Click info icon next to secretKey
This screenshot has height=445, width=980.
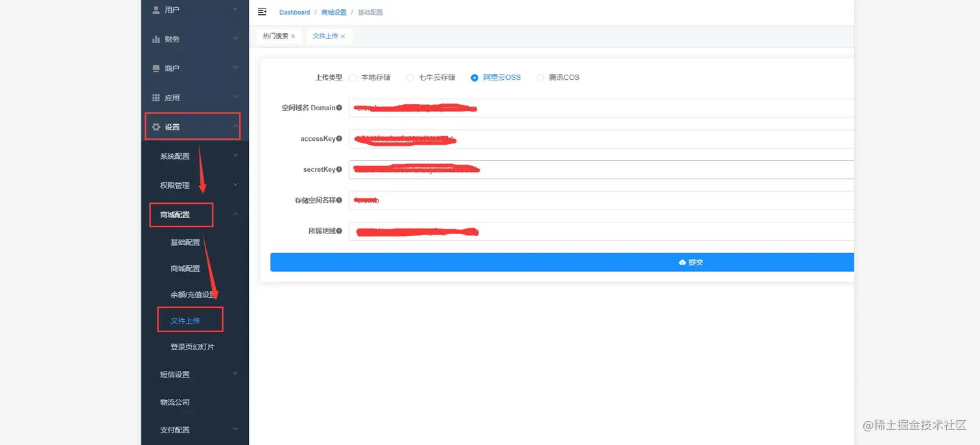339,169
